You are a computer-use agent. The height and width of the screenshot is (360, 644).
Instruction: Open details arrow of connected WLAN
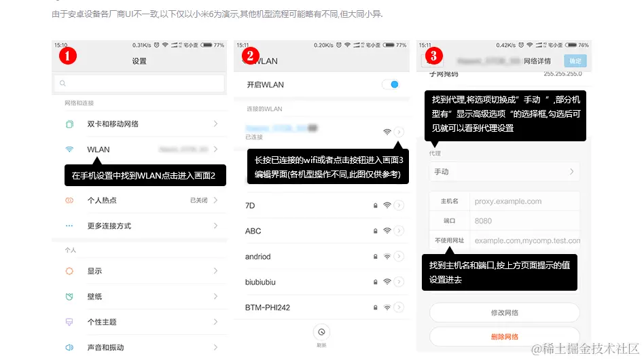(x=399, y=132)
